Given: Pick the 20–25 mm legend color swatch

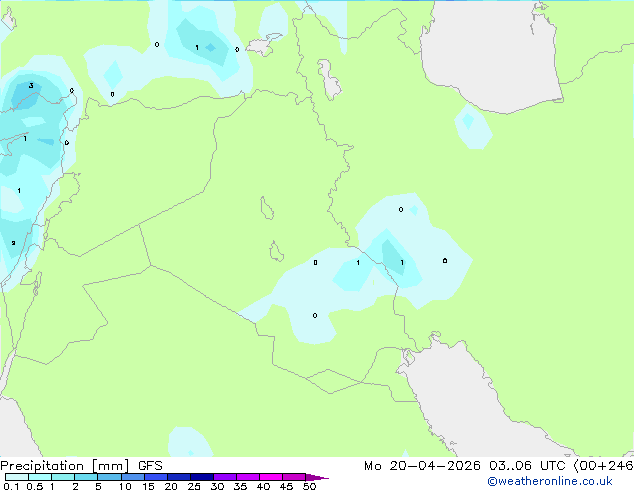Looking at the screenshot, I should pyautogui.click(x=179, y=477).
